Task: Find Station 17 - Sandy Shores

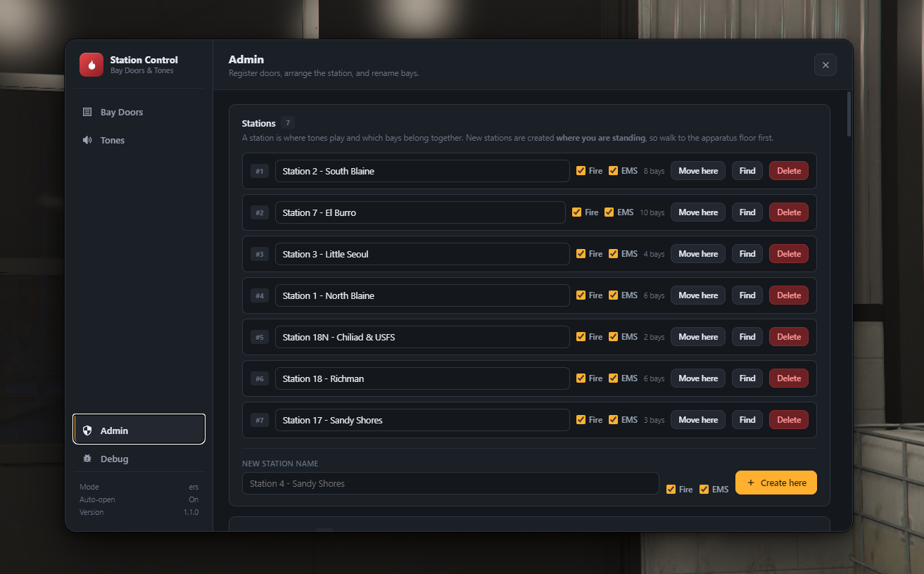Action: (x=747, y=420)
